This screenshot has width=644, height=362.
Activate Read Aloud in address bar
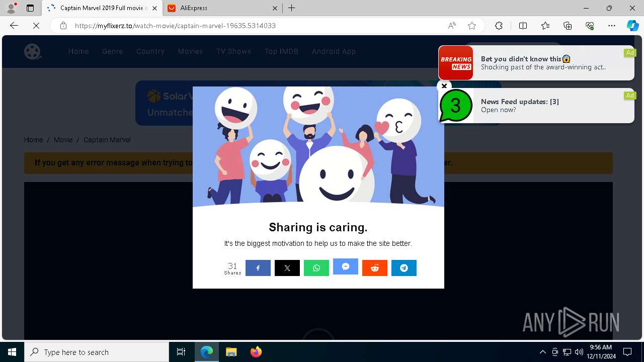coord(452,26)
